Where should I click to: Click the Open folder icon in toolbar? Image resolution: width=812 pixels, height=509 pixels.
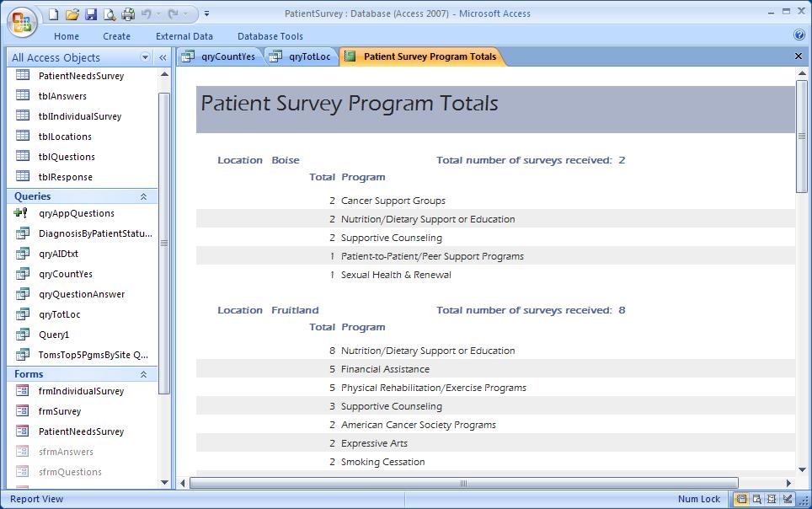[x=72, y=14]
